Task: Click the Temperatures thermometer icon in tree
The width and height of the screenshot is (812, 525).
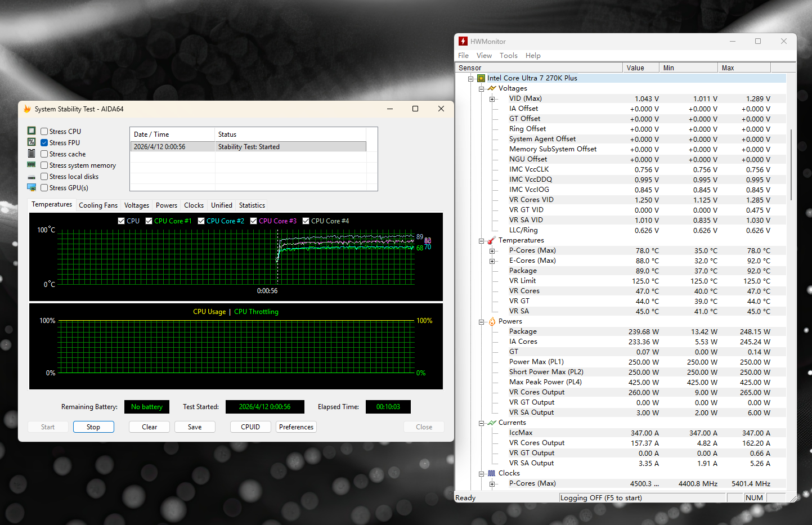Action: click(492, 241)
